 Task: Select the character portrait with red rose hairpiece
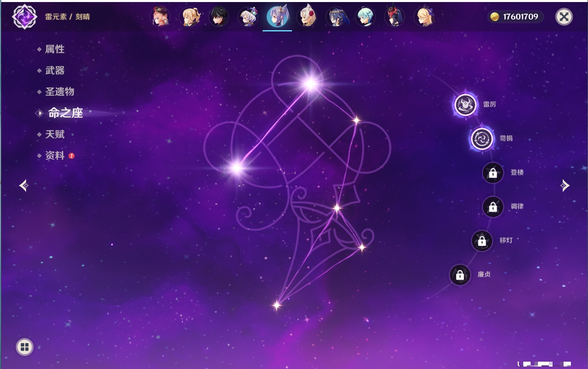307,17
